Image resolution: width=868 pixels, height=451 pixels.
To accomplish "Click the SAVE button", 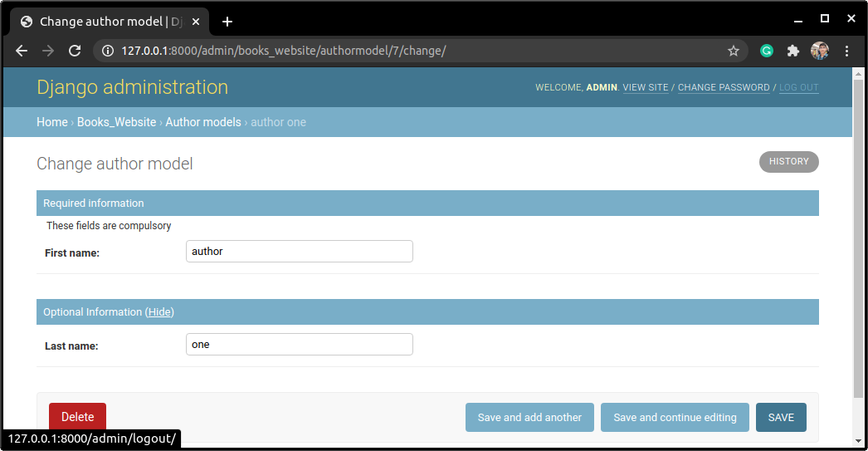I will [781, 417].
